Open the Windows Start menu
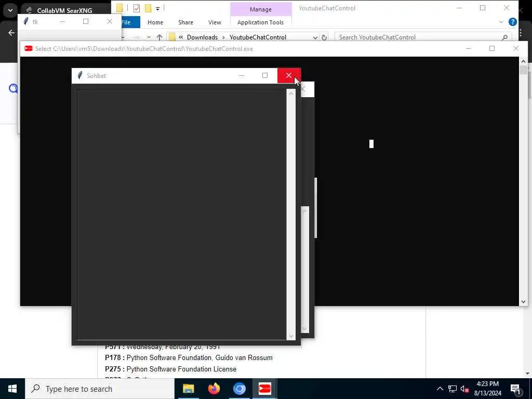The image size is (532, 399). pos(12,389)
